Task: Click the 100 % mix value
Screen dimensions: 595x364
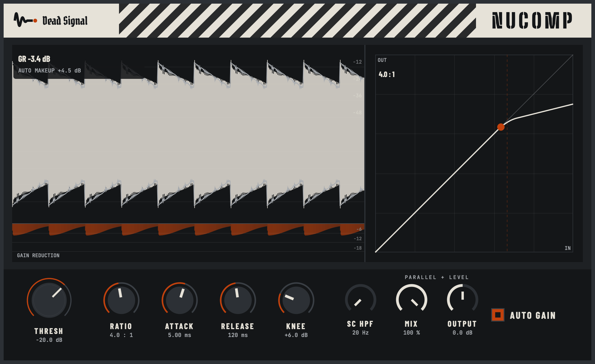Action: click(x=412, y=333)
